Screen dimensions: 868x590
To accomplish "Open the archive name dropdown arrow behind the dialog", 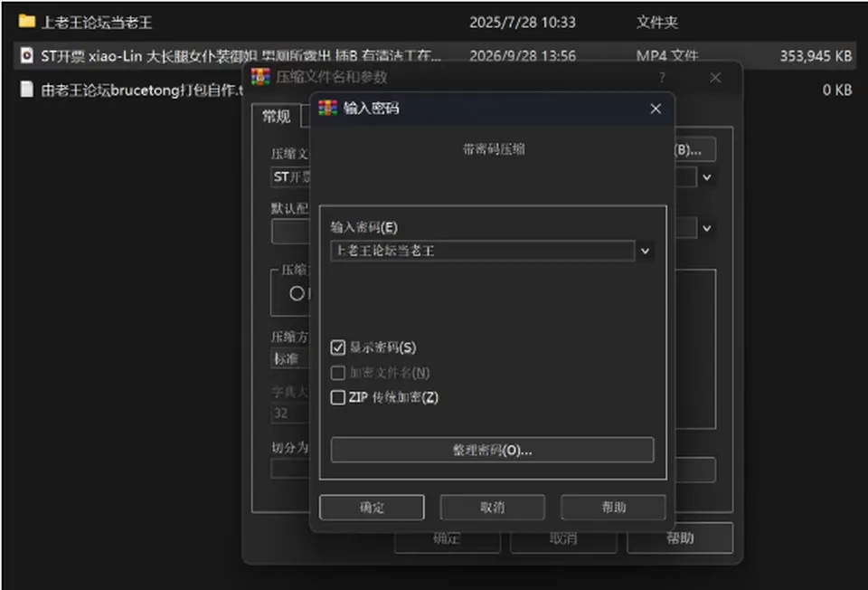I will [707, 178].
